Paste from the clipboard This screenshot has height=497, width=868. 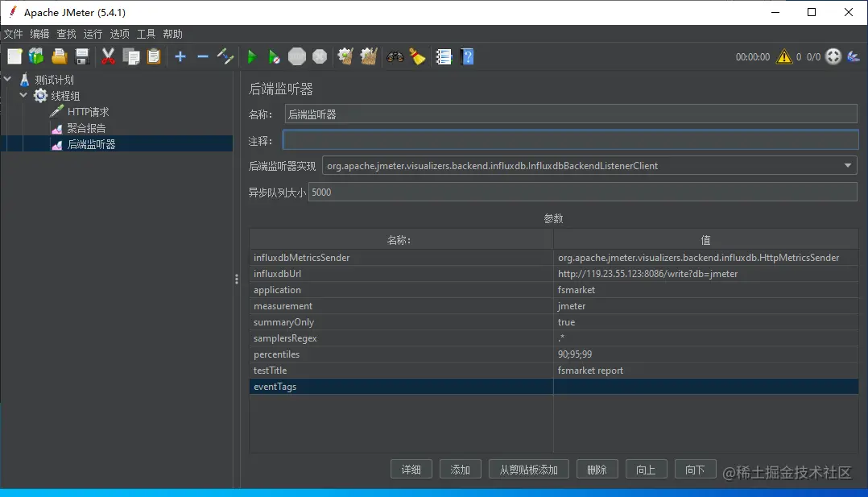tap(154, 56)
